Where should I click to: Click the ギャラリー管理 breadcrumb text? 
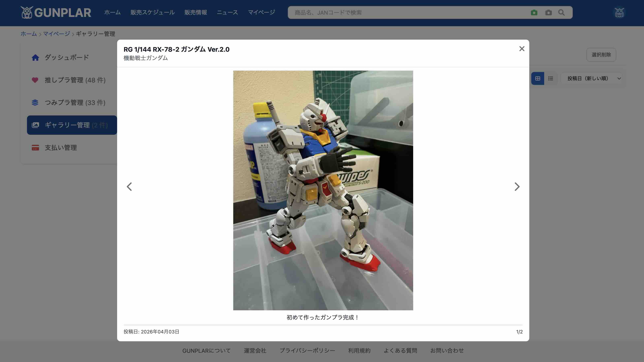click(96, 34)
